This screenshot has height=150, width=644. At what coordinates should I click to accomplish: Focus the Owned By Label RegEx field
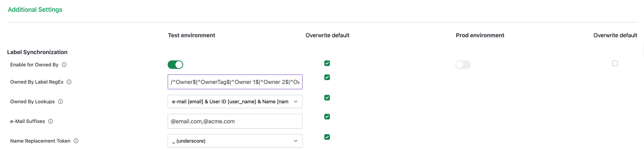[x=235, y=82]
